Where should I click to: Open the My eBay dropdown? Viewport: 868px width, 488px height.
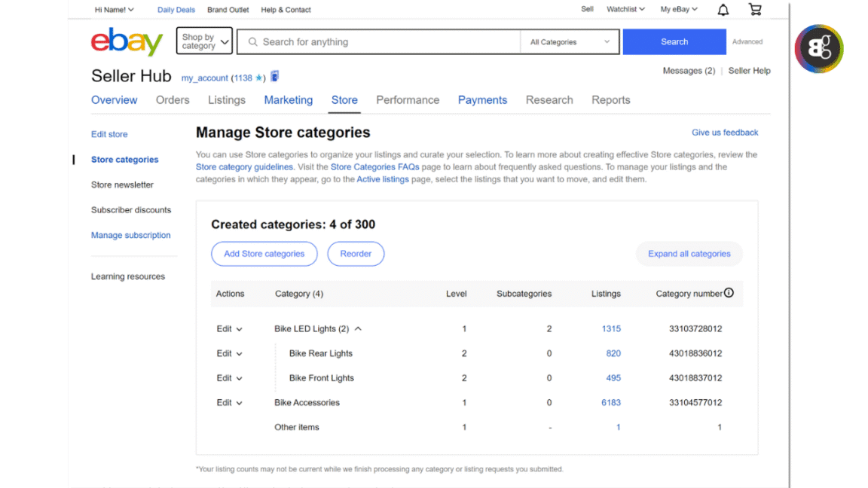click(x=677, y=9)
